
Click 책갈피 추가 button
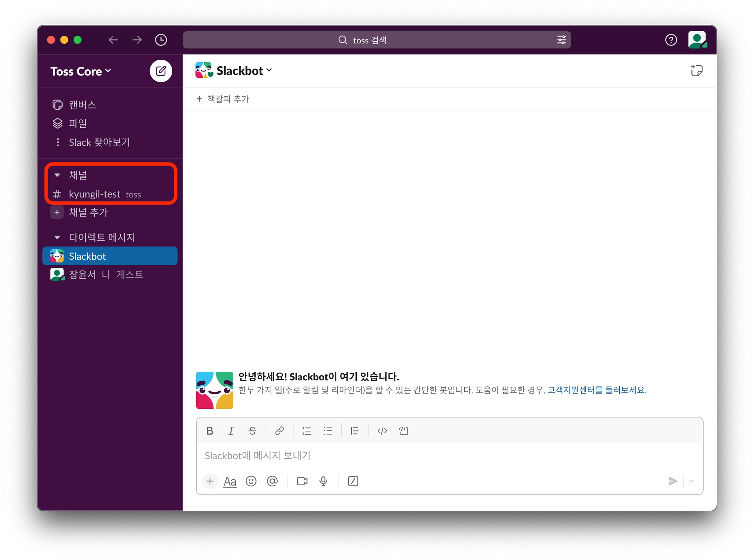[223, 99]
